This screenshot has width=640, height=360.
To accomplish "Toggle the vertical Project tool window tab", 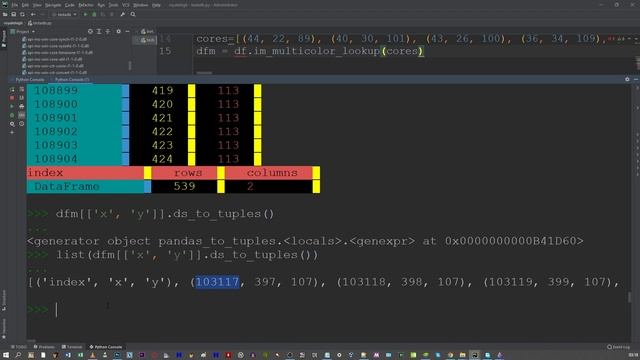I will pyautogui.click(x=4, y=38).
